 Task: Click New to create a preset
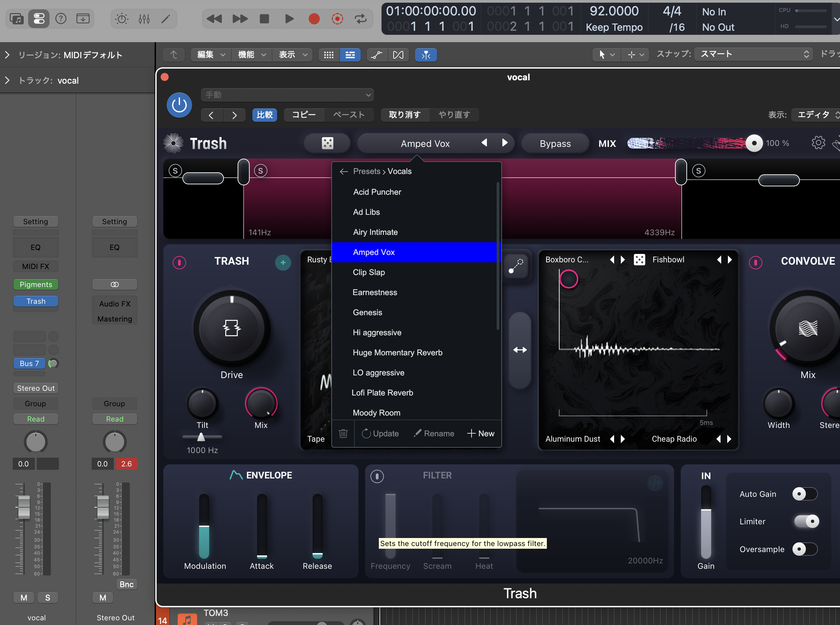(x=481, y=434)
